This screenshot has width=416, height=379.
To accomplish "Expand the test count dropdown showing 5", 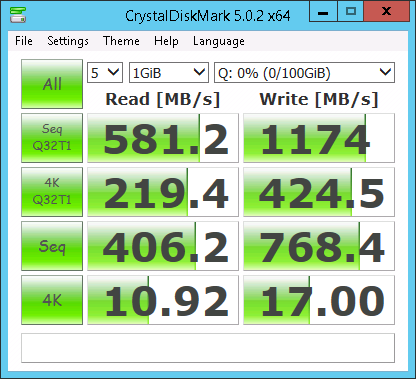I will click(x=105, y=72).
